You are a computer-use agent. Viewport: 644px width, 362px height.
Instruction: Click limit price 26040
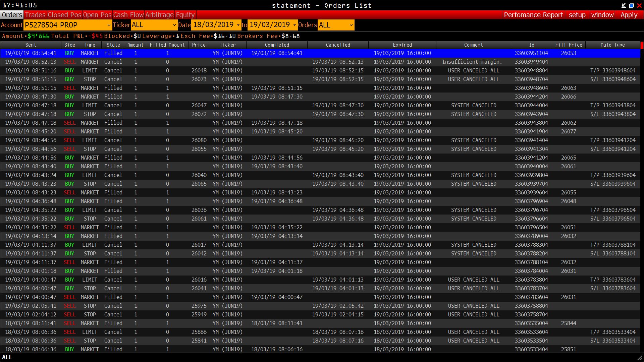tap(199, 175)
